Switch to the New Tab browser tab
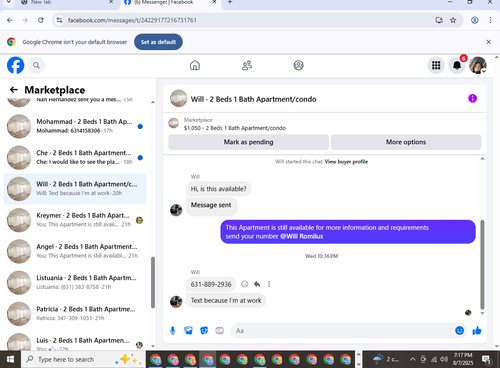 (66, 3)
